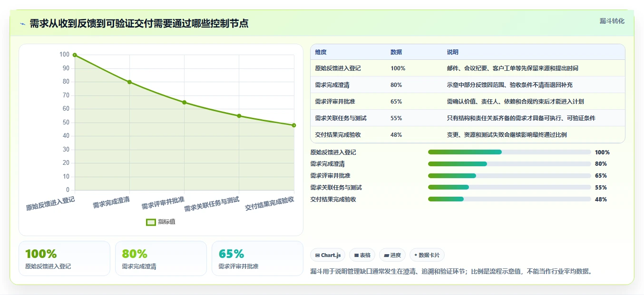The width and height of the screenshot is (644, 295).
Task: Select the 数据卡片 tag chip
Action: coord(427,255)
